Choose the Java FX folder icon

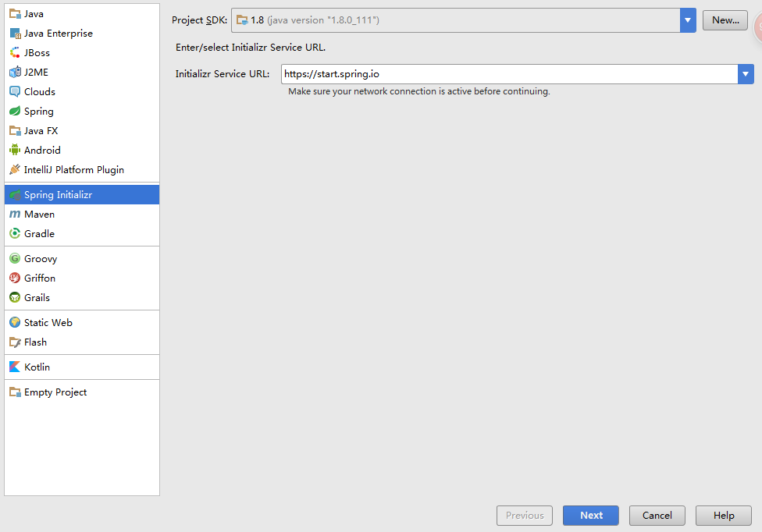click(15, 130)
